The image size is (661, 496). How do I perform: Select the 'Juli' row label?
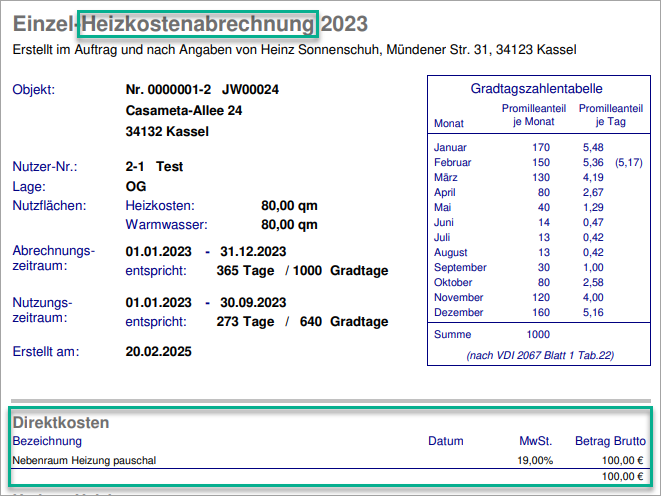(442, 237)
